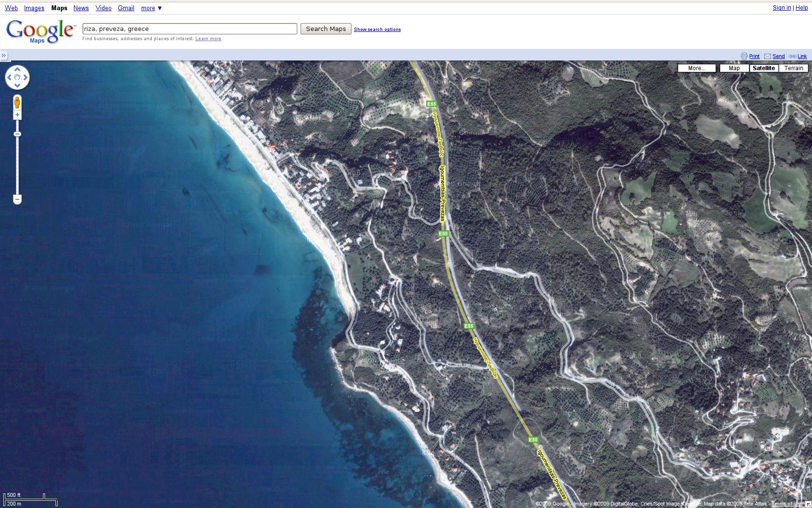Pan the map right with arrow control

26,77
